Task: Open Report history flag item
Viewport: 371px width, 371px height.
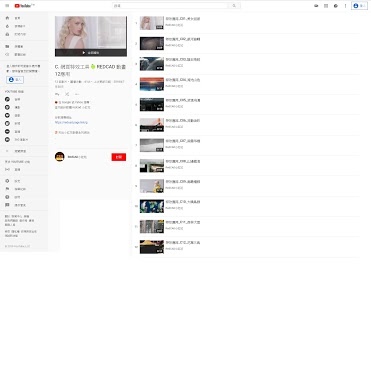Action: pos(23,189)
